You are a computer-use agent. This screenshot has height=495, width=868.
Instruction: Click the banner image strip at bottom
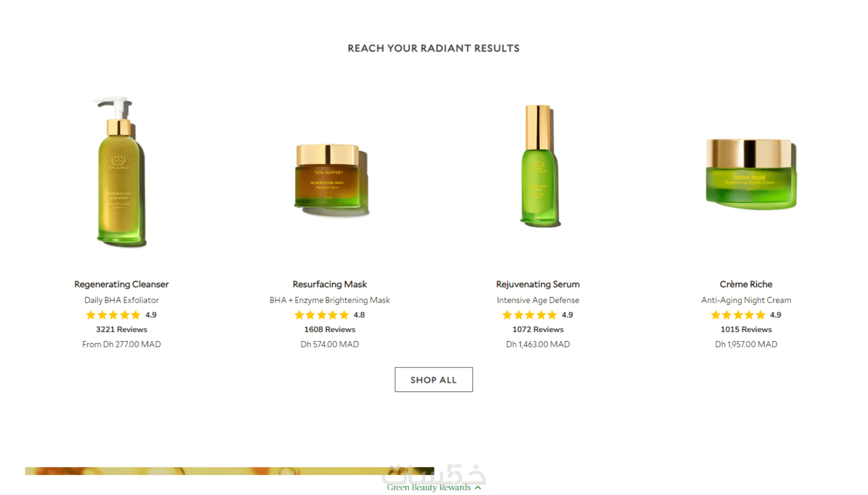pos(229,471)
